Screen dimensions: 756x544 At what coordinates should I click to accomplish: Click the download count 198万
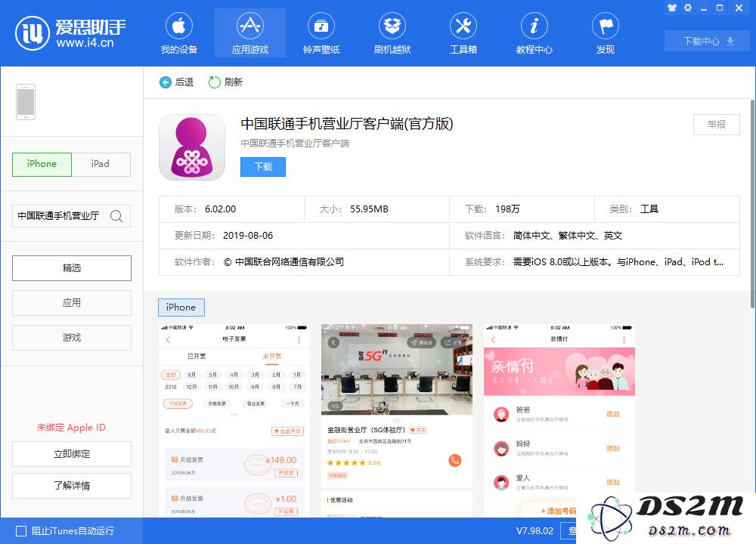507,209
